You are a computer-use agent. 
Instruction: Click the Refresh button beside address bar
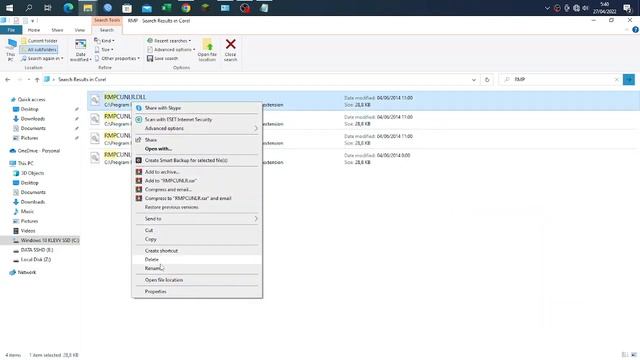coord(487,80)
